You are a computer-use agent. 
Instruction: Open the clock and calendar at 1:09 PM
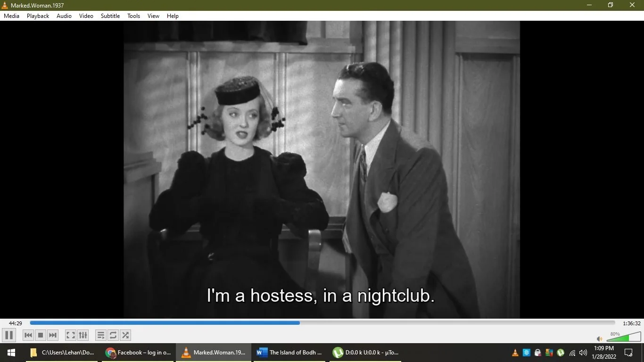click(604, 353)
